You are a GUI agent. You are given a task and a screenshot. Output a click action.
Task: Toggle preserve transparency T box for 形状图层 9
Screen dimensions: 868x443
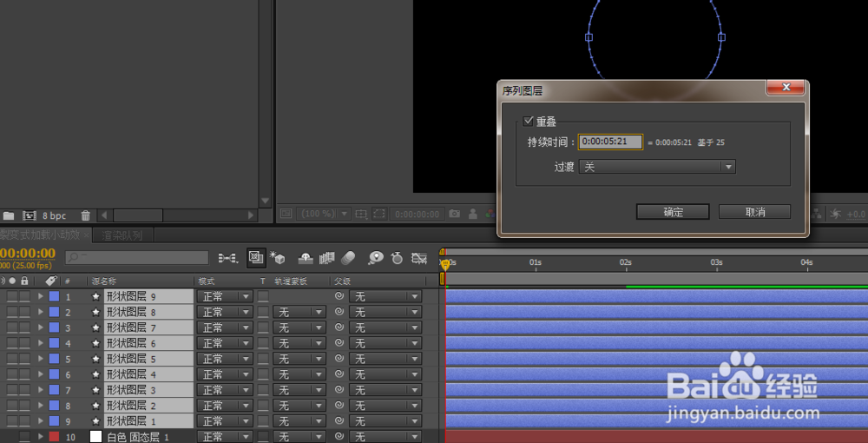pyautogui.click(x=263, y=296)
